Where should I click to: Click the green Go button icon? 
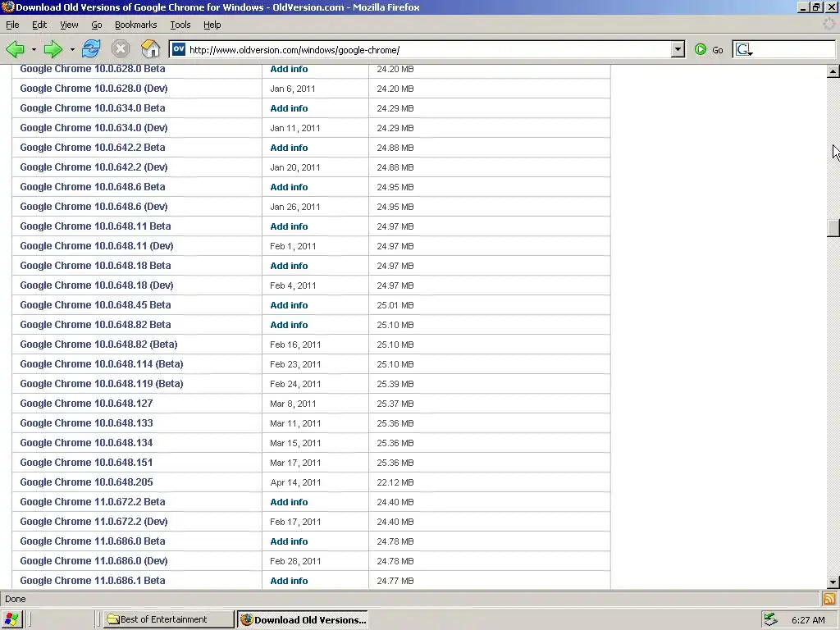(701, 49)
